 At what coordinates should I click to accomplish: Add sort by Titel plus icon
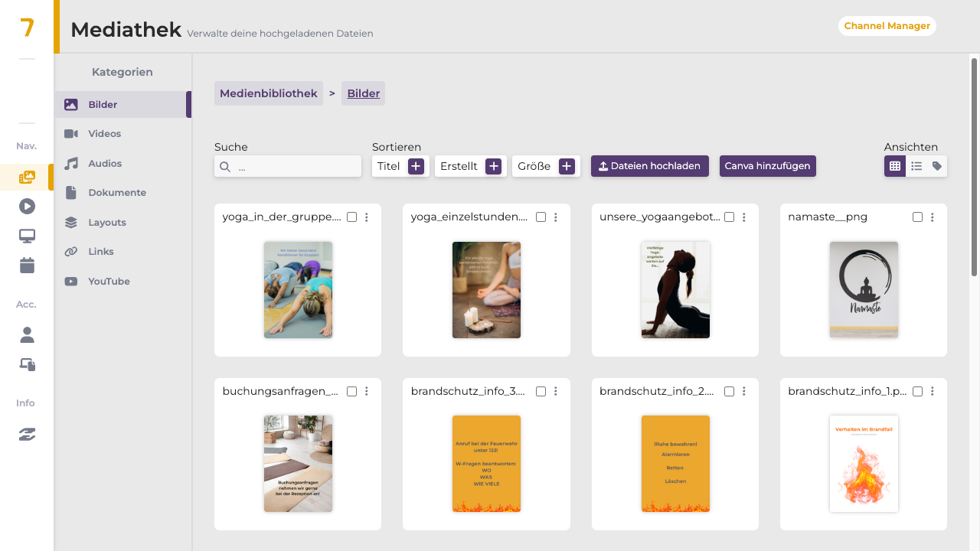pyautogui.click(x=416, y=166)
